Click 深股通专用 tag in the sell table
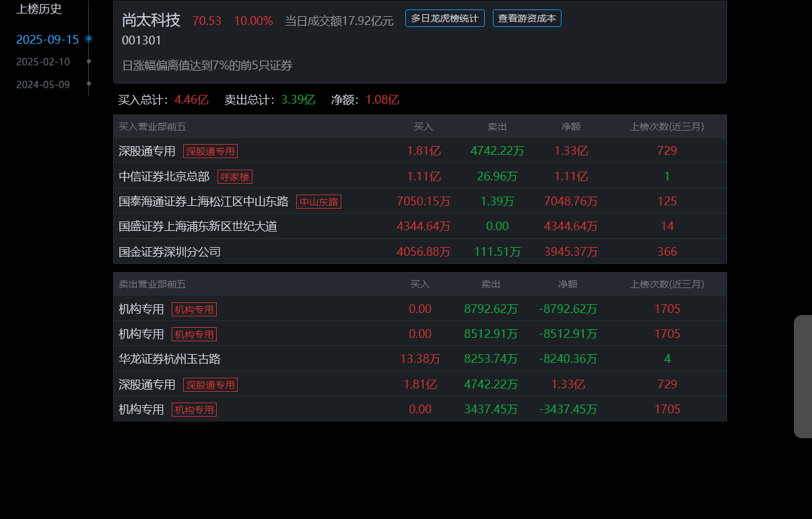 pyautogui.click(x=210, y=385)
